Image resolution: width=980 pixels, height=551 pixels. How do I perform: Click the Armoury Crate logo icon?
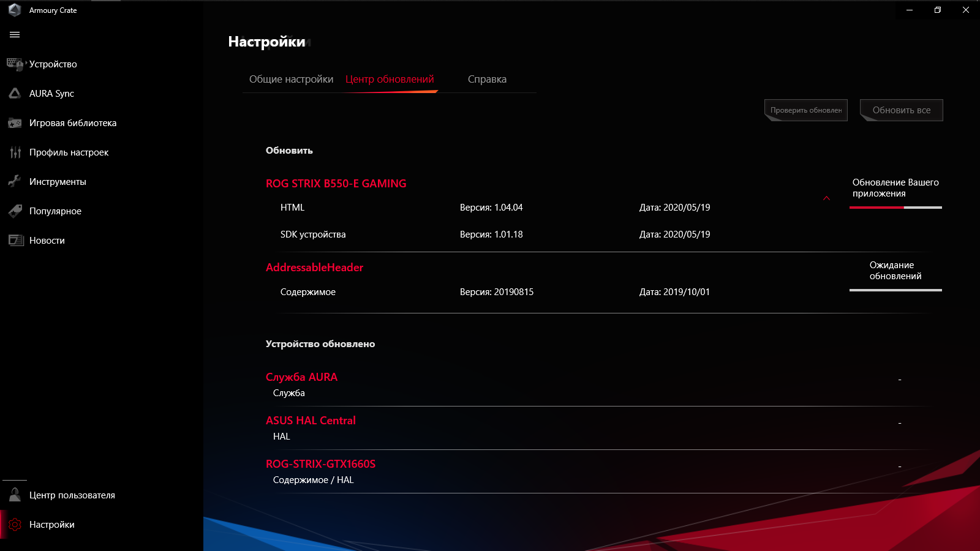pos(15,10)
